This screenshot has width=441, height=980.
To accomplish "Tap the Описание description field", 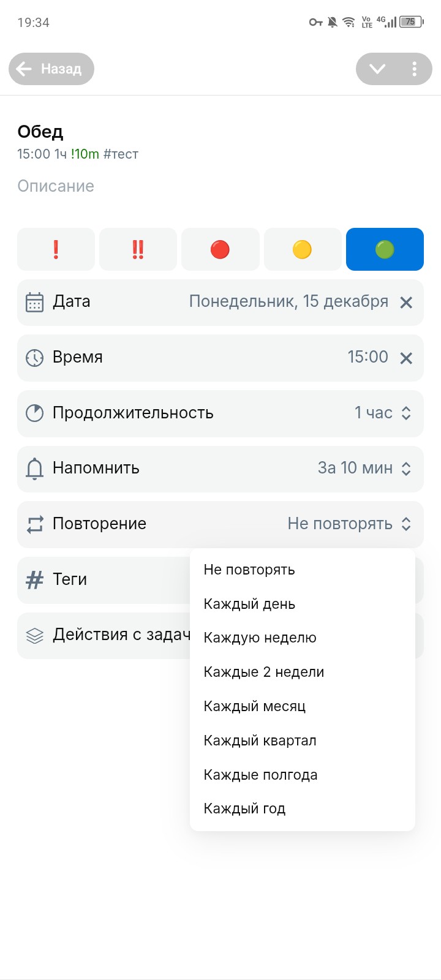I will click(x=55, y=186).
